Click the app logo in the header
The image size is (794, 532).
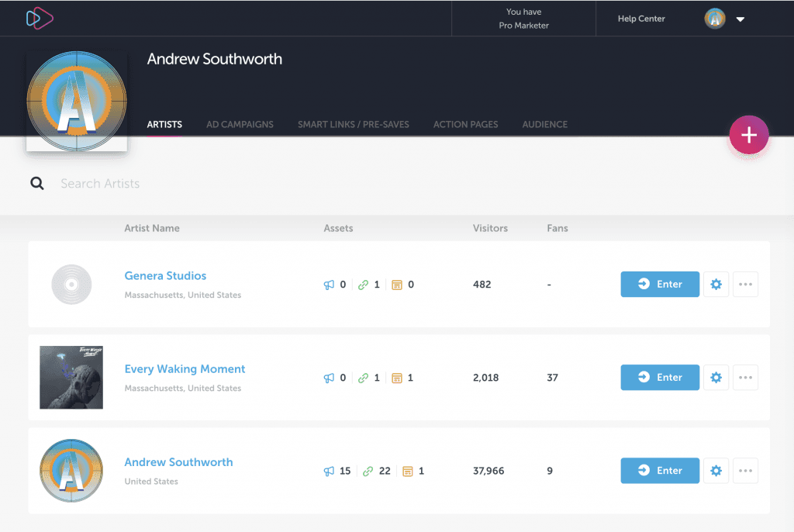(40, 19)
